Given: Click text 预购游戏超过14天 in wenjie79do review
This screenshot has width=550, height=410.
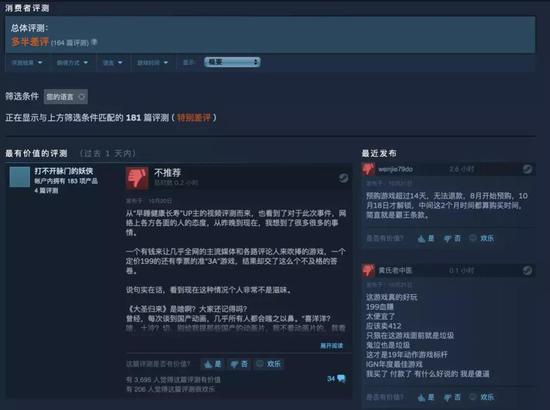Looking at the screenshot, I should (x=397, y=196).
